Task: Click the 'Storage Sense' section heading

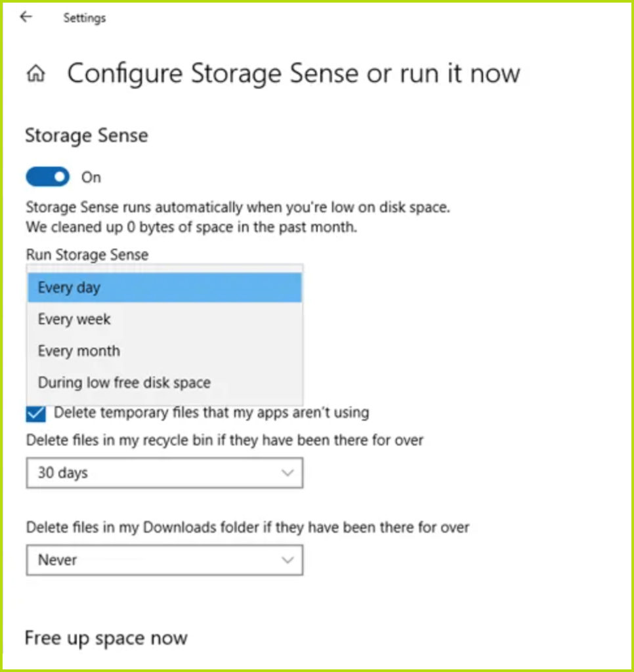Action: pyautogui.click(x=87, y=135)
